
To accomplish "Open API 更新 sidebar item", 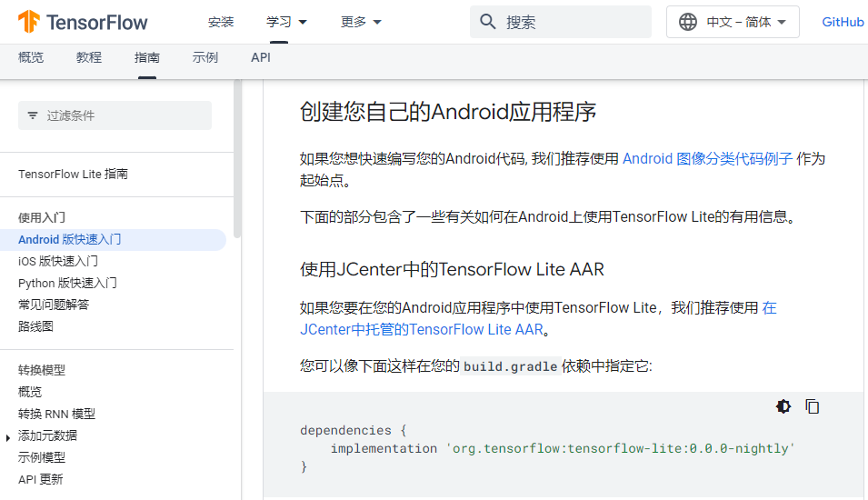I will coord(40,479).
